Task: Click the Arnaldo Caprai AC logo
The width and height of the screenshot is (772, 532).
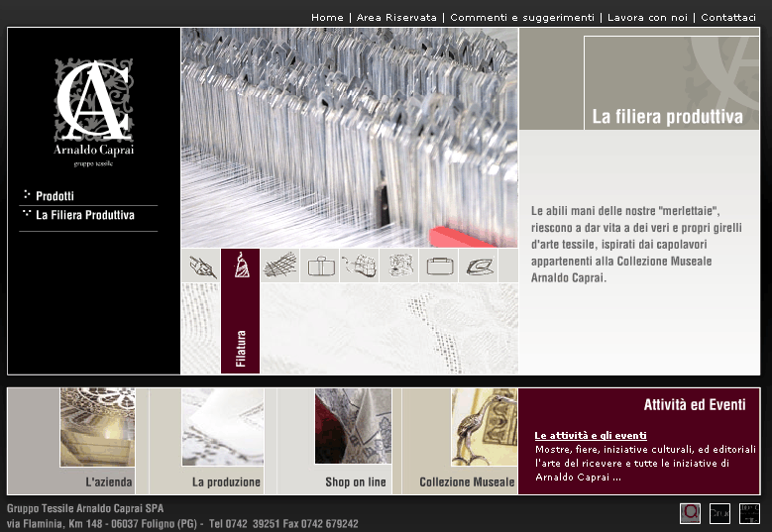Action: click(93, 113)
